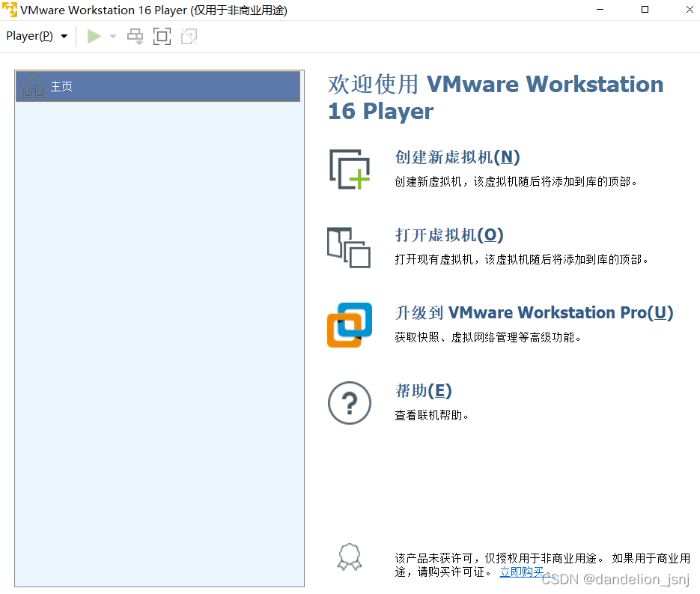700x594 pixels.
Task: Click the Send Ctrl+Alt+Del toolbar icon
Action: (136, 36)
